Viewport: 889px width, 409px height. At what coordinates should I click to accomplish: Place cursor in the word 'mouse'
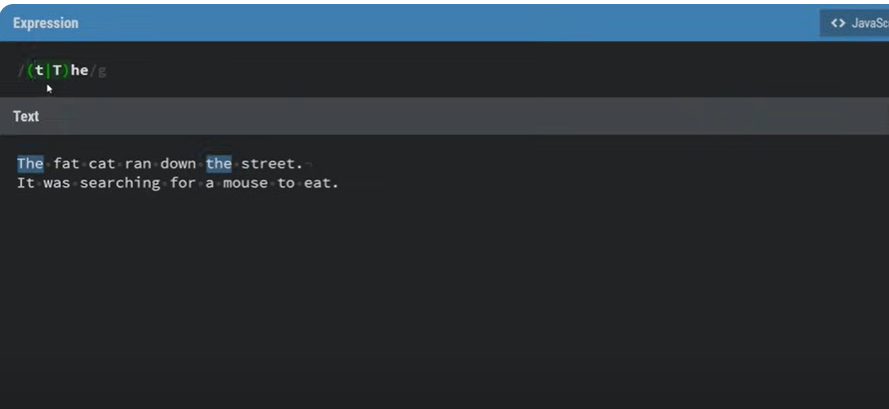[245, 183]
